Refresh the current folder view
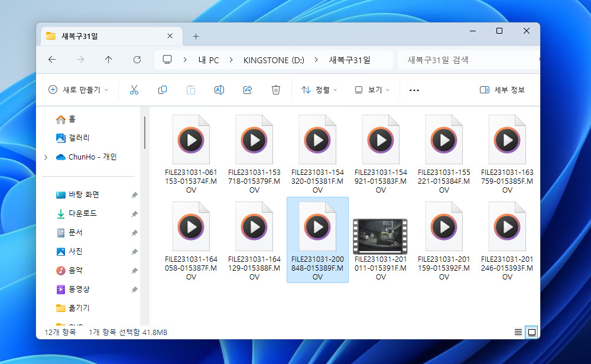Viewport: 591px width, 364px height. tap(137, 60)
